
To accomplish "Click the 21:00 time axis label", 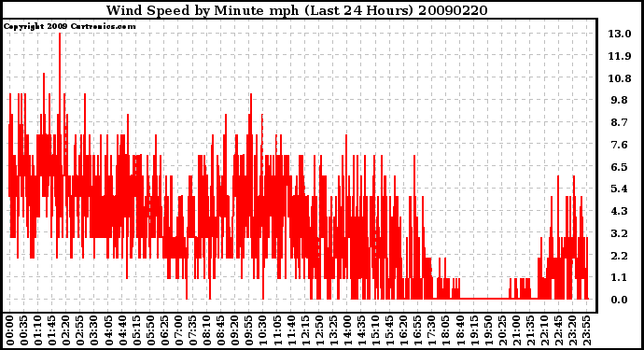I will coord(515,330).
